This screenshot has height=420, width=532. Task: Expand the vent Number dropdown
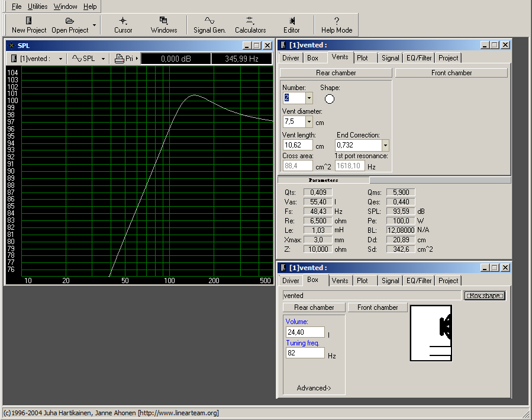point(309,98)
